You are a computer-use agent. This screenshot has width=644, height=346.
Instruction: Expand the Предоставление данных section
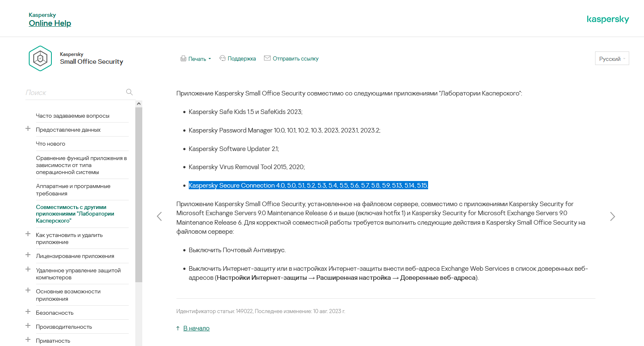(28, 129)
